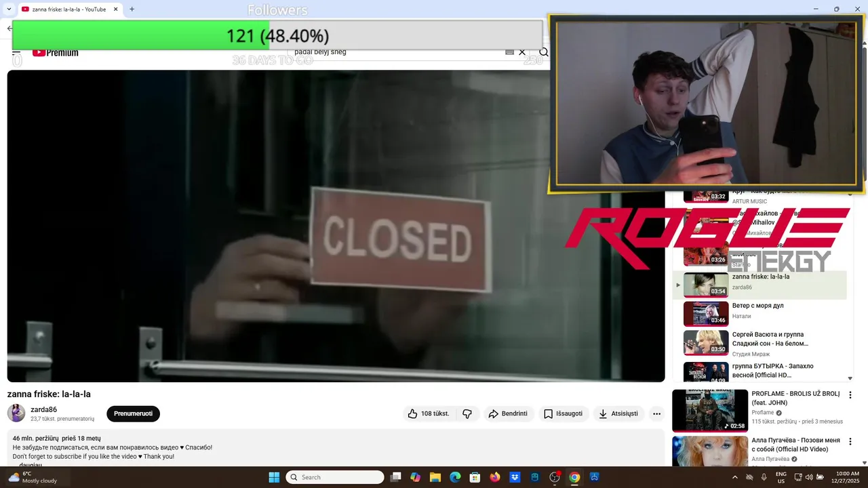868x488 pixels.
Task: Save the video with Išsaugoti button
Action: (564, 413)
